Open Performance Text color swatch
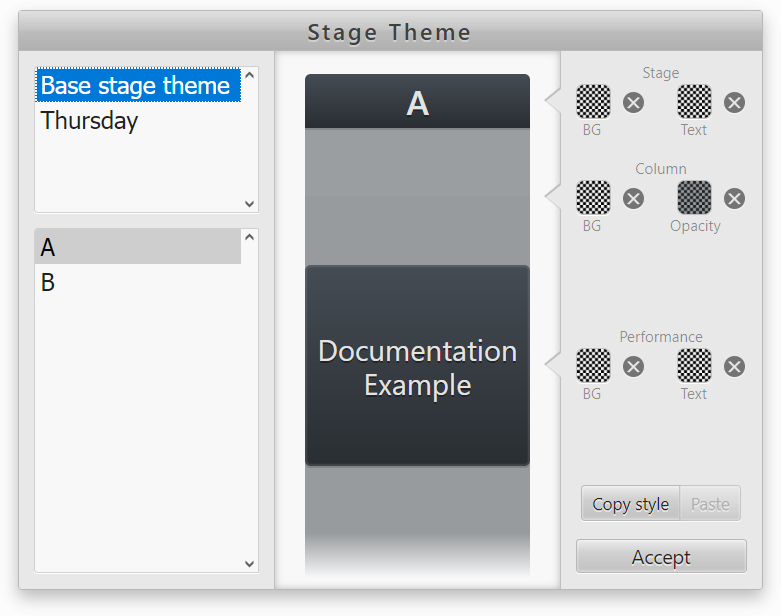 click(x=694, y=365)
